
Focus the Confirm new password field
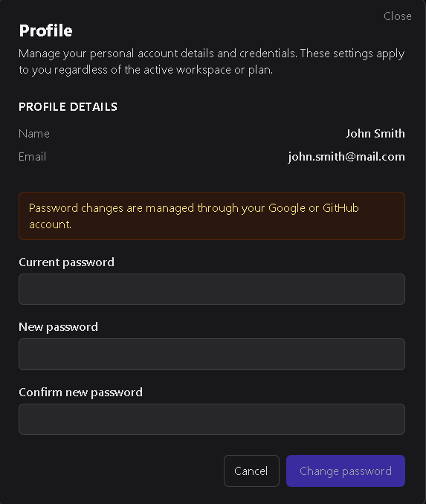pos(212,419)
